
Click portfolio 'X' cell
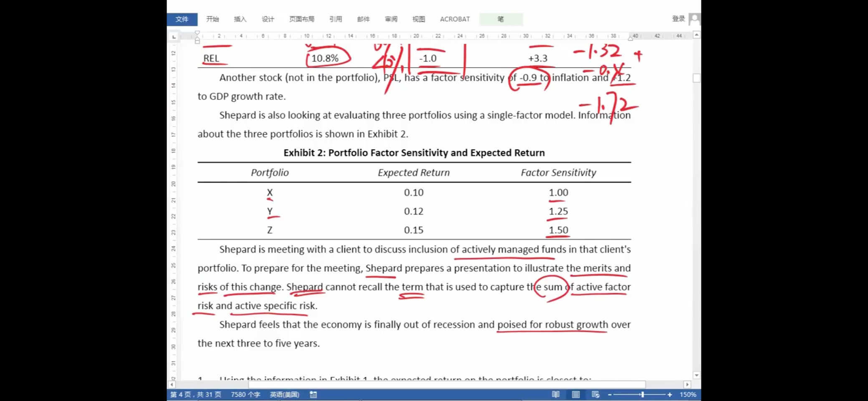click(270, 193)
